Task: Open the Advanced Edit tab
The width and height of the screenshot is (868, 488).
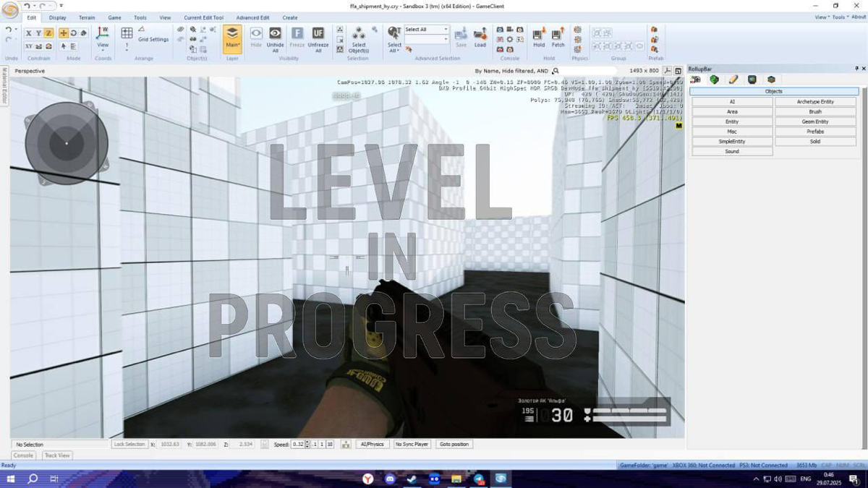Action: click(x=252, y=17)
